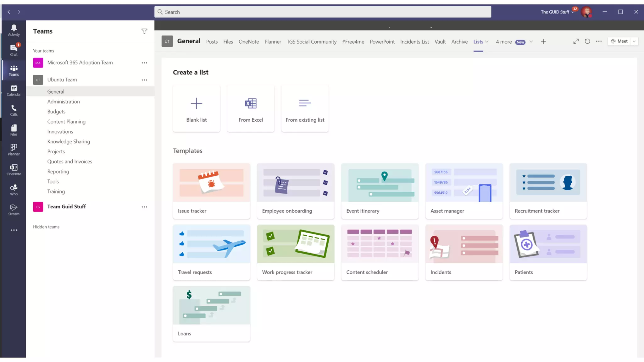Image resolution: width=644 pixels, height=362 pixels.
Task: Open the Meet options dropdown arrow
Action: tap(634, 41)
